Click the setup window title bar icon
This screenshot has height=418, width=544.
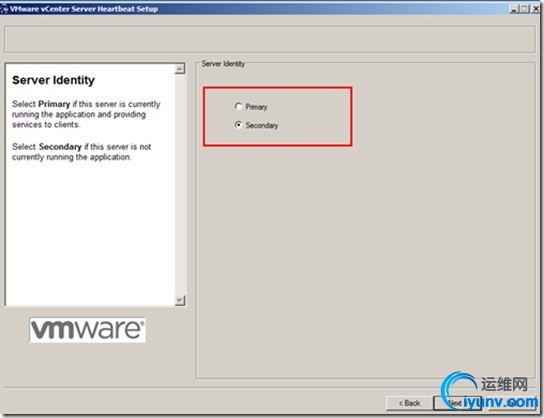coord(4,9)
